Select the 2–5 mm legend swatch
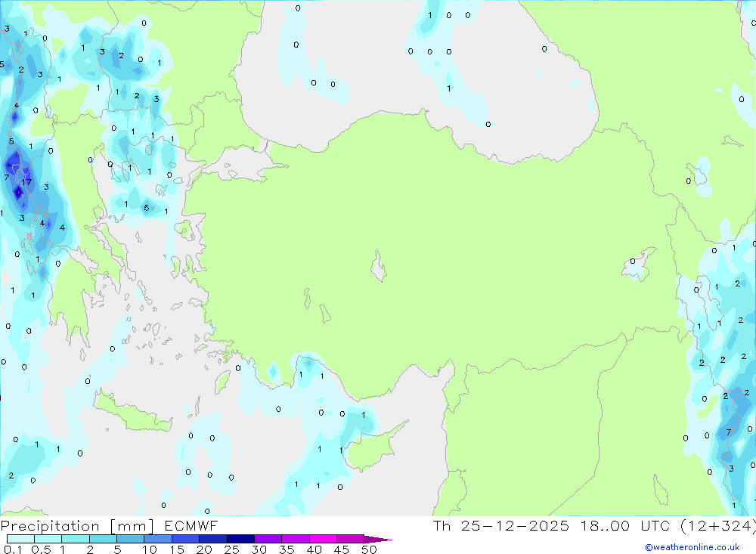 click(x=103, y=539)
